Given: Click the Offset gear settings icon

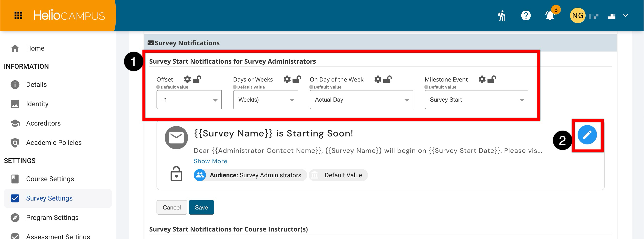Looking at the screenshot, I should coord(187,79).
